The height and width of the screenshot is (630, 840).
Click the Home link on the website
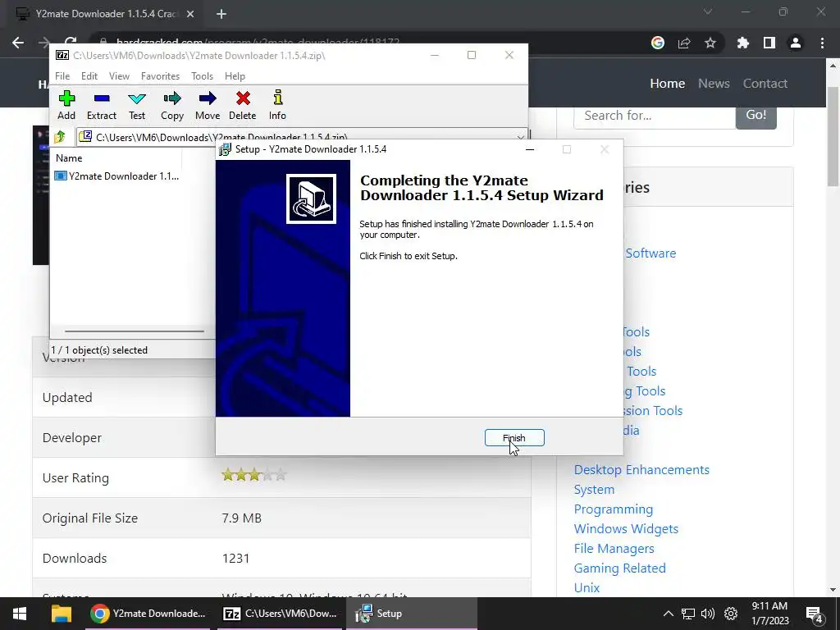pyautogui.click(x=668, y=84)
